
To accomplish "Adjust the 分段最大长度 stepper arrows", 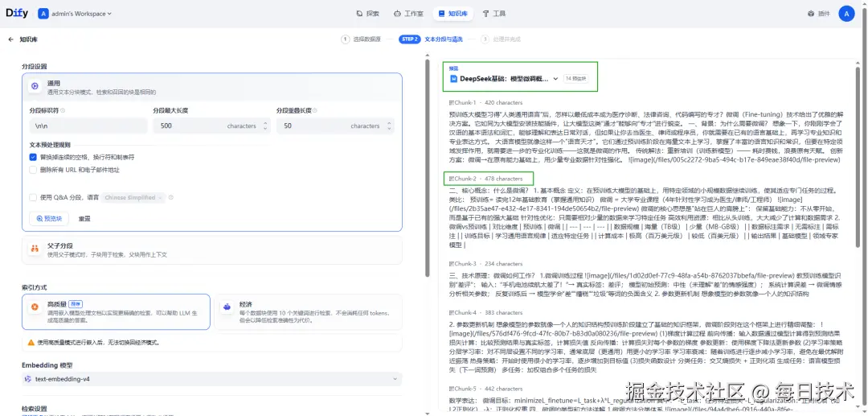I will coord(265,126).
